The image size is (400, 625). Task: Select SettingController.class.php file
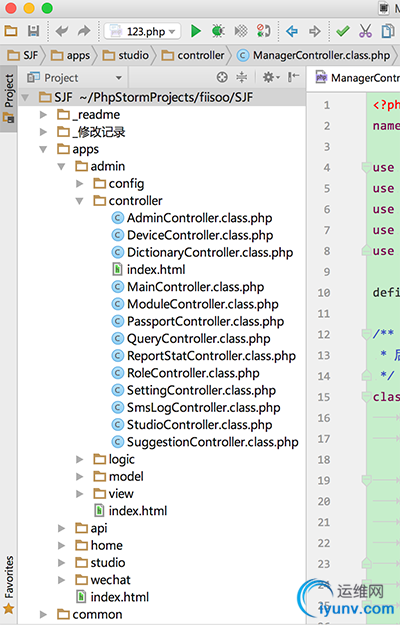tap(194, 390)
